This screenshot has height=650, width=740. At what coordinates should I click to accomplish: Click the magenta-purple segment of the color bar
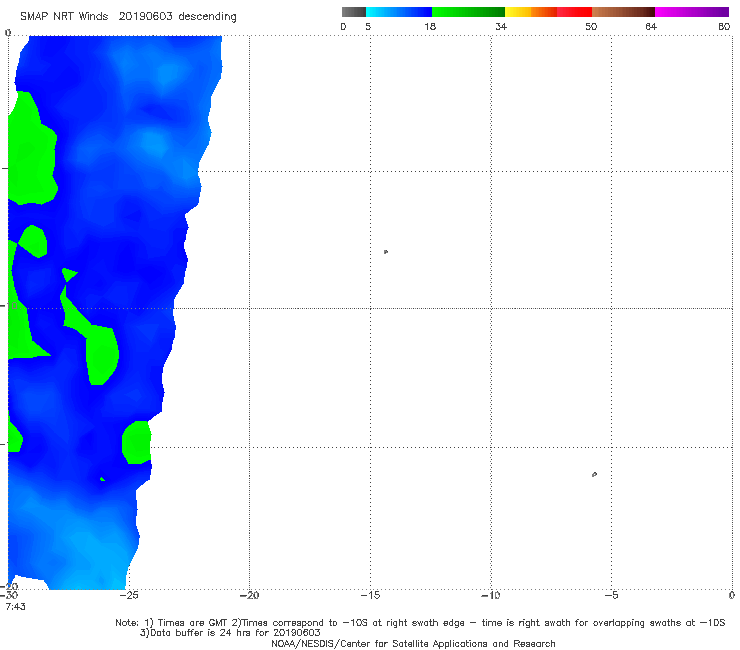[692, 12]
